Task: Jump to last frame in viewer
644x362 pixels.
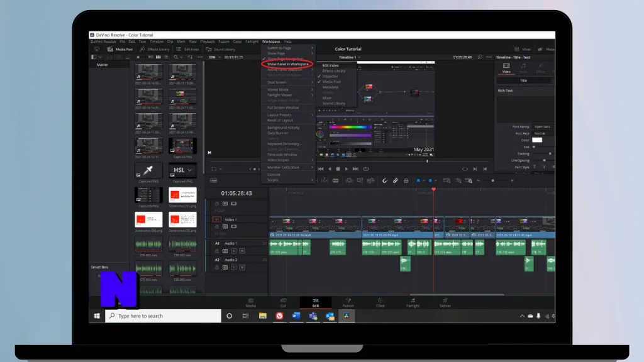Action: tap(356, 168)
